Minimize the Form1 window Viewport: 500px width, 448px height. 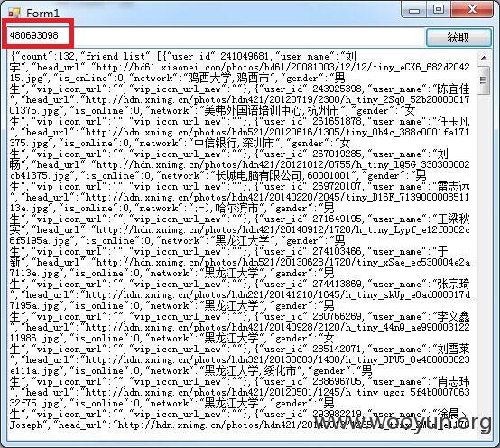coord(414,10)
